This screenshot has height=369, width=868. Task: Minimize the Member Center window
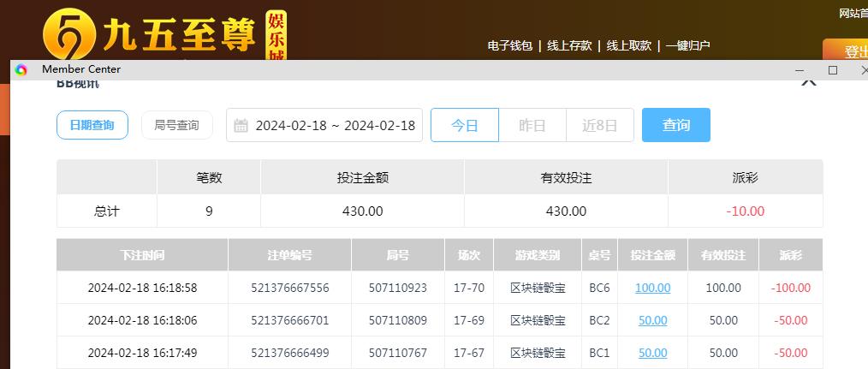(x=800, y=70)
